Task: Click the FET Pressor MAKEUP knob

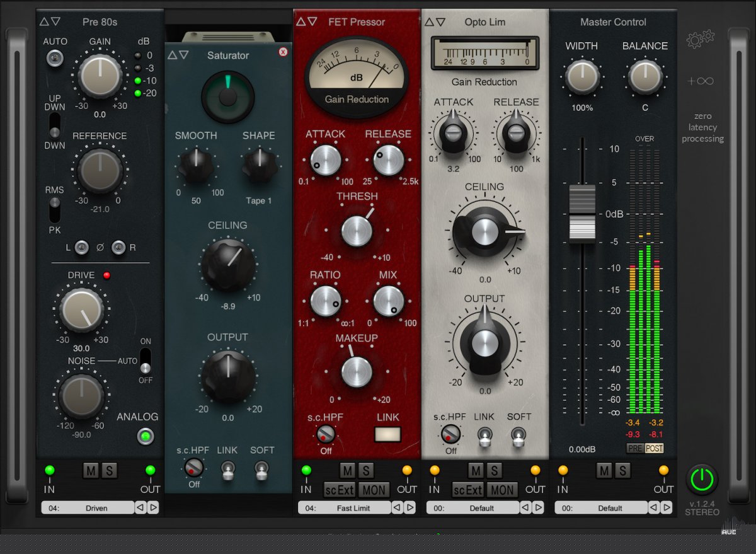Action: (x=357, y=372)
